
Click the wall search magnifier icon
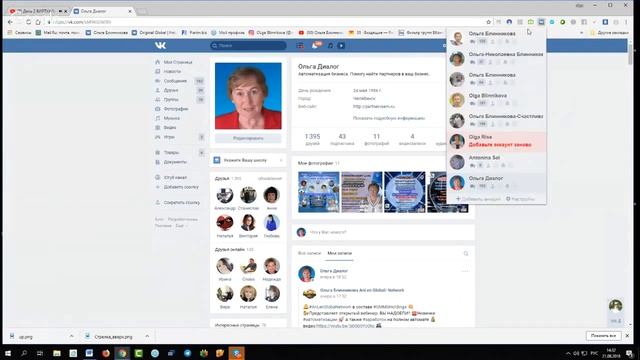click(466, 254)
